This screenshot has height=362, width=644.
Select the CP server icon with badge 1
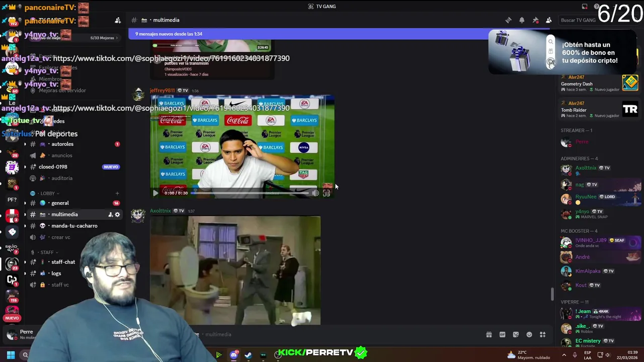(x=12, y=280)
